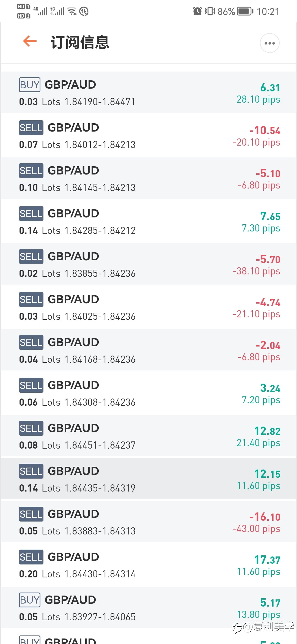The width and height of the screenshot is (297, 644).
Task: Open the order 1.84145-1.84213
Action: 148,178
